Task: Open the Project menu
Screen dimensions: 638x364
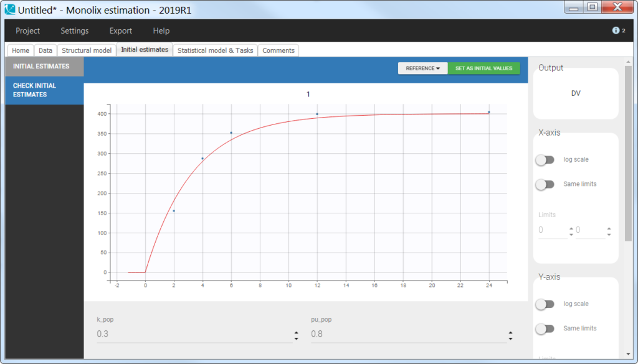Action: [27, 30]
